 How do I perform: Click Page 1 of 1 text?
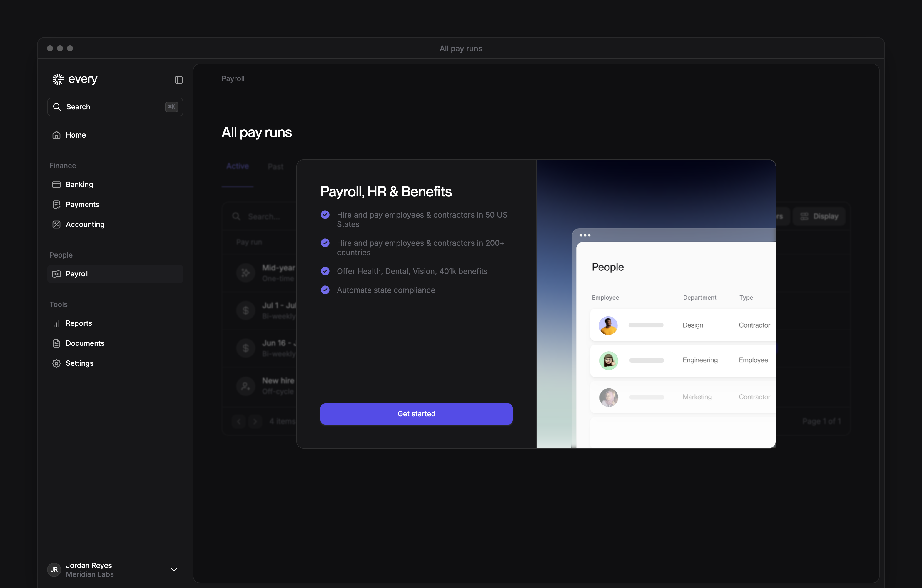tap(821, 421)
